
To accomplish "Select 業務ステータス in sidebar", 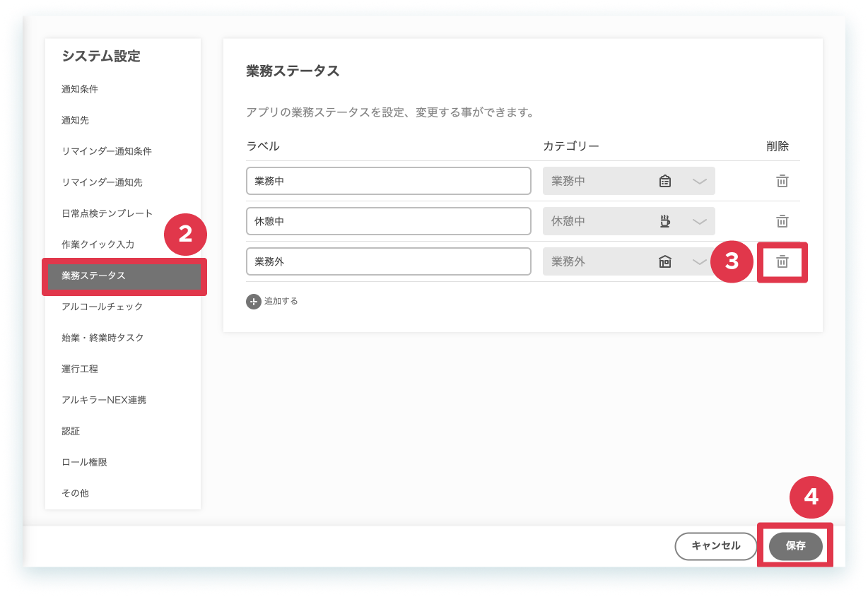I will 123,276.
